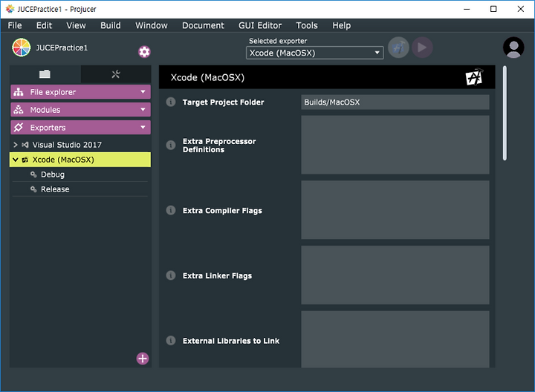Open the Help menu
Image resolution: width=535 pixels, height=392 pixels.
pos(342,25)
